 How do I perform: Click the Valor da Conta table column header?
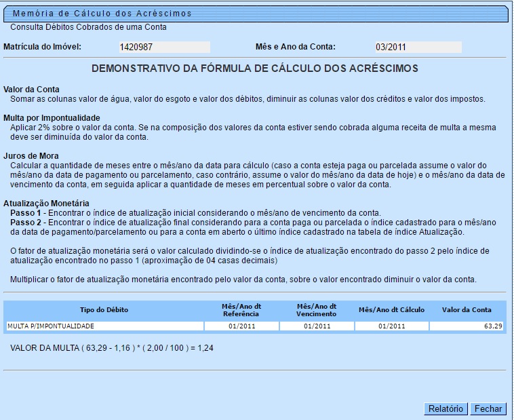tap(467, 310)
